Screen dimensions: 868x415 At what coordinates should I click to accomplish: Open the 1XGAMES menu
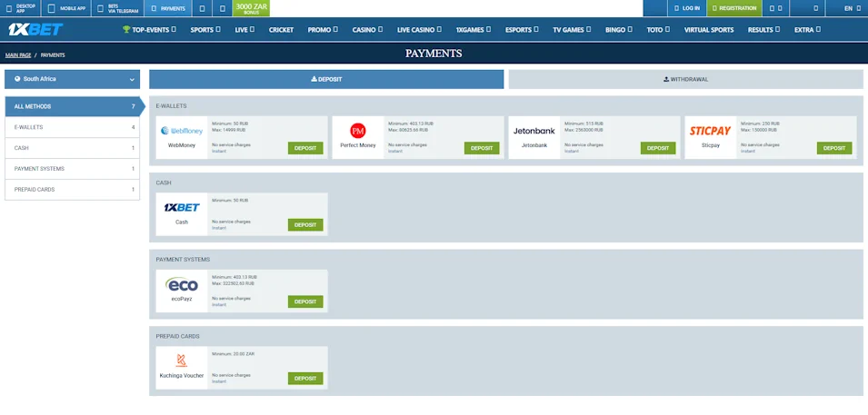click(474, 30)
